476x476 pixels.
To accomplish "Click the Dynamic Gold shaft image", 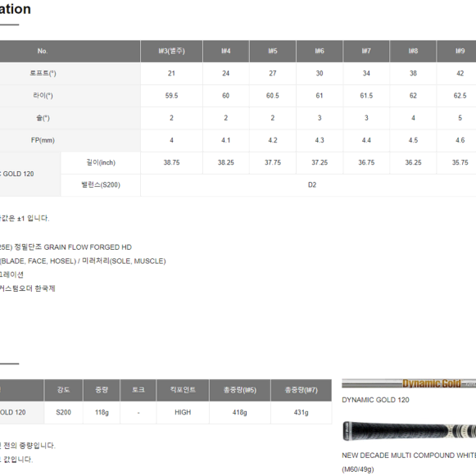I will point(409,383).
